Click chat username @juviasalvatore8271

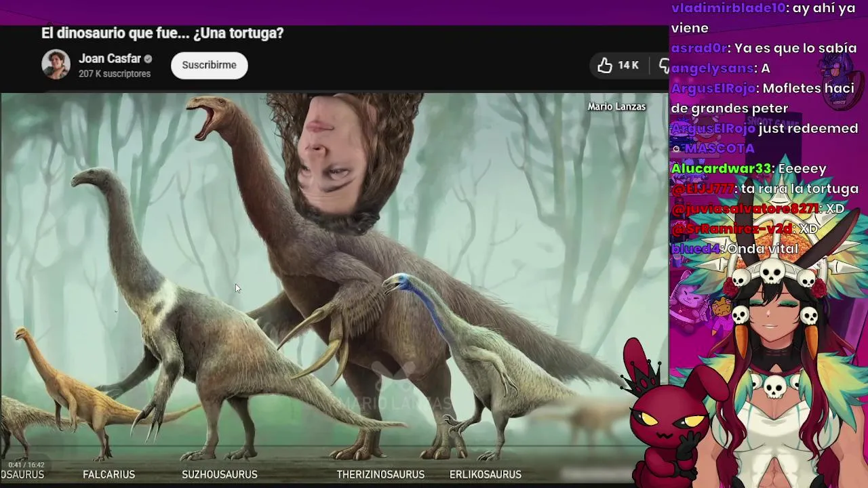[x=746, y=209]
